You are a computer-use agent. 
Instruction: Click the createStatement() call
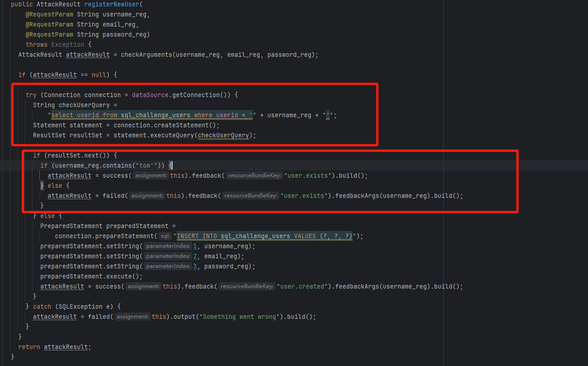tap(187, 125)
